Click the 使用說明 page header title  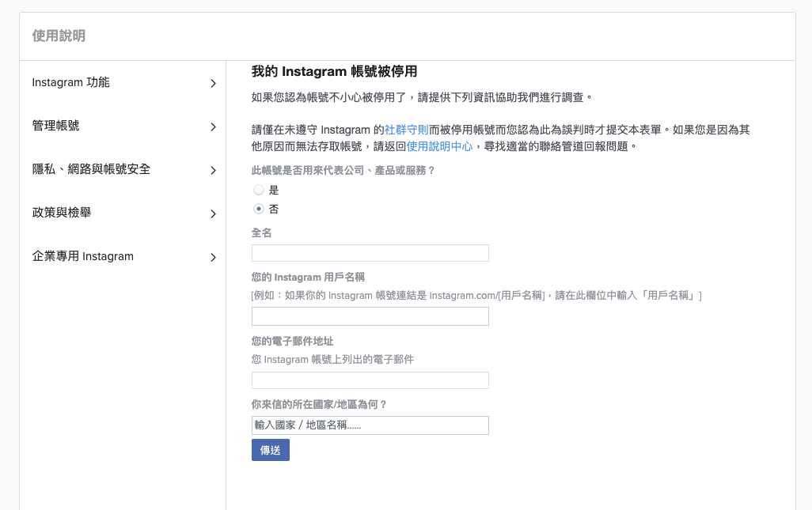tap(59, 36)
